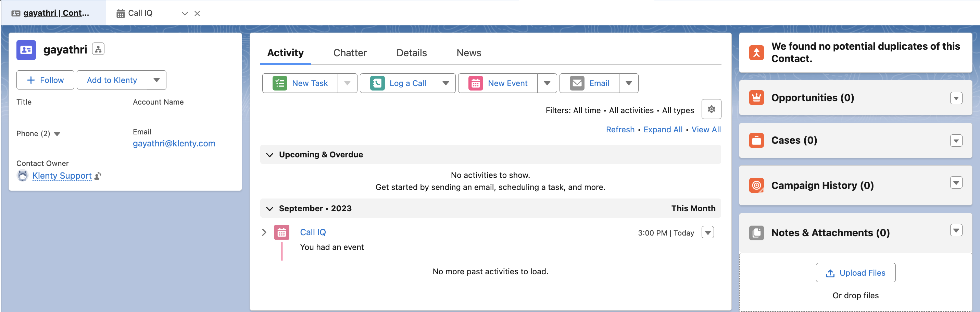Click the 'Or drop files' text
Screen dimensions: 980x312
[x=856, y=296]
